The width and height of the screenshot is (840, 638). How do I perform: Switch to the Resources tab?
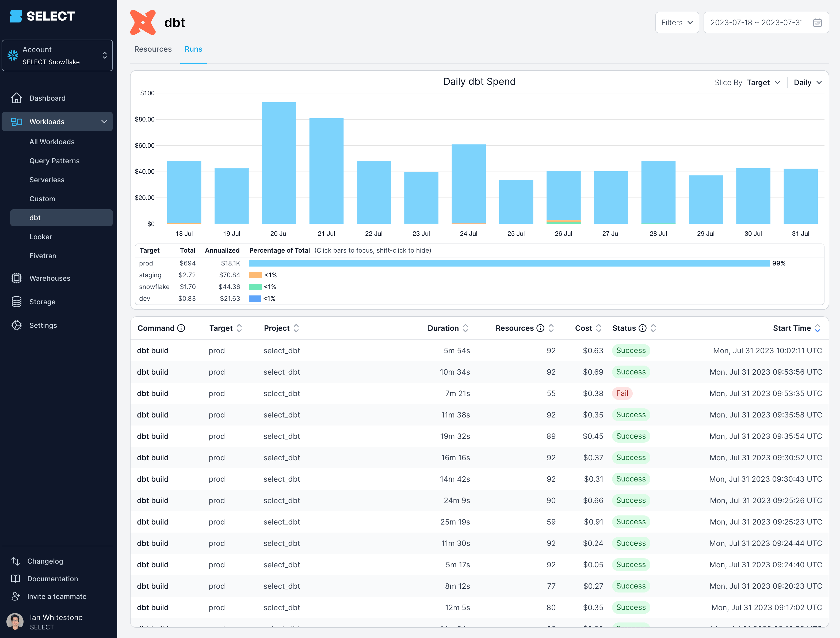[153, 49]
